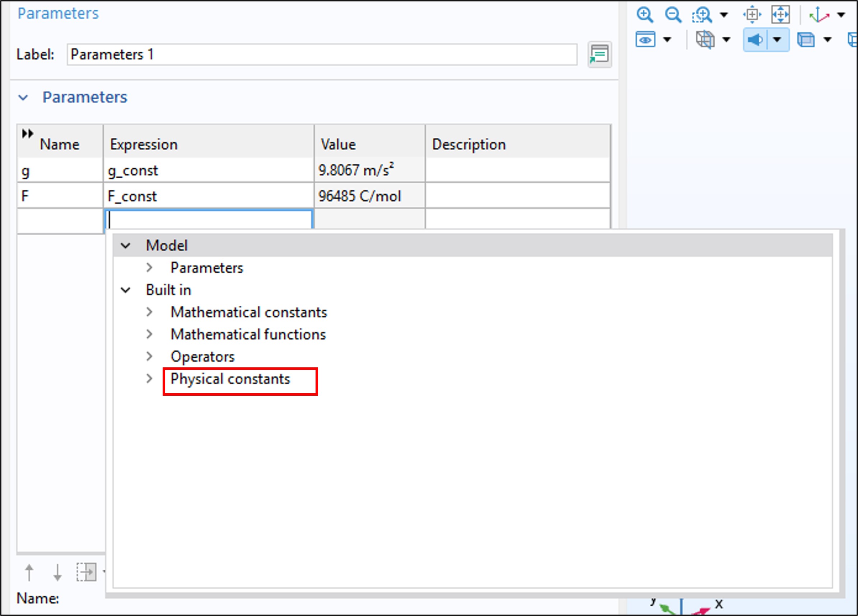Viewport: 858px width, 616px height.
Task: Collapse the Parameters section header
Action: click(23, 98)
